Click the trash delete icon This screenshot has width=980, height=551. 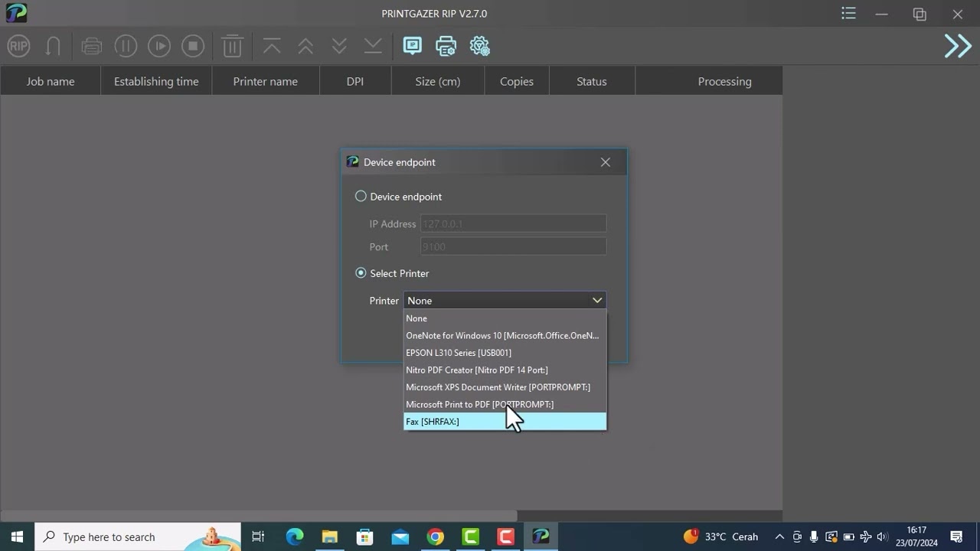(232, 46)
